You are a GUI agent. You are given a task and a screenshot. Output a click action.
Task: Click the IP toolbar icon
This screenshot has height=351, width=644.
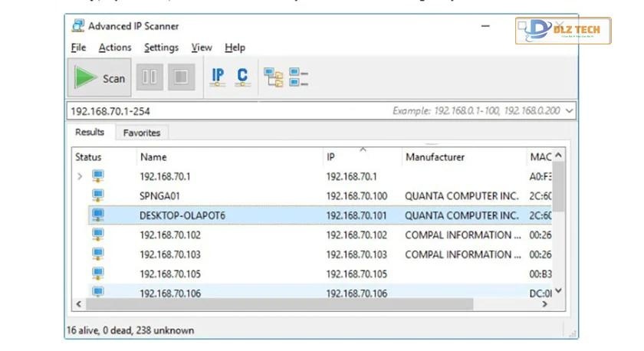[218, 77]
